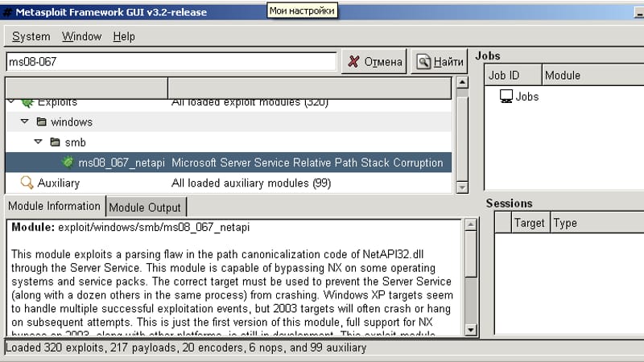Collapse the smb folder node
Screen dimensions: 644x362
(x=38, y=142)
